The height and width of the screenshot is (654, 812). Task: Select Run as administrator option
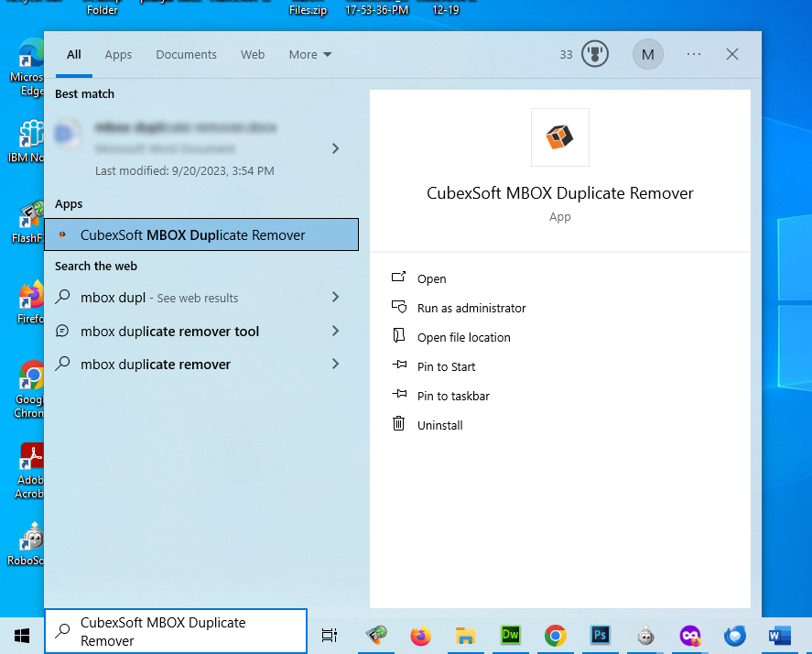coord(471,309)
